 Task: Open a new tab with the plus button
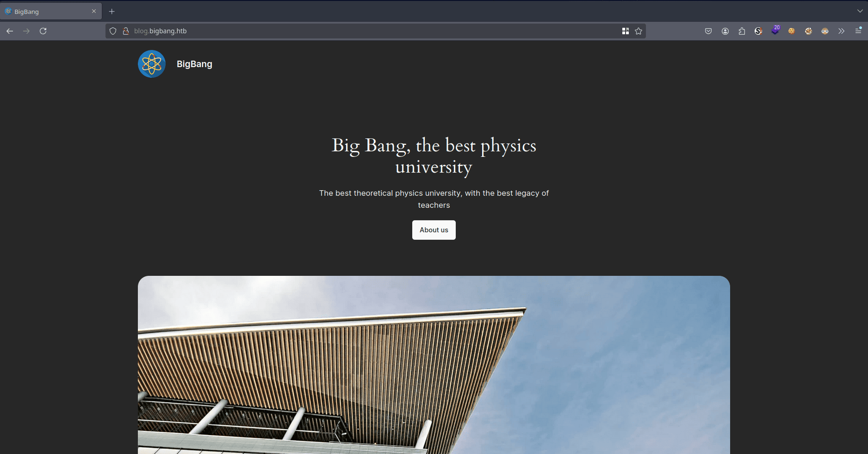pyautogui.click(x=112, y=12)
